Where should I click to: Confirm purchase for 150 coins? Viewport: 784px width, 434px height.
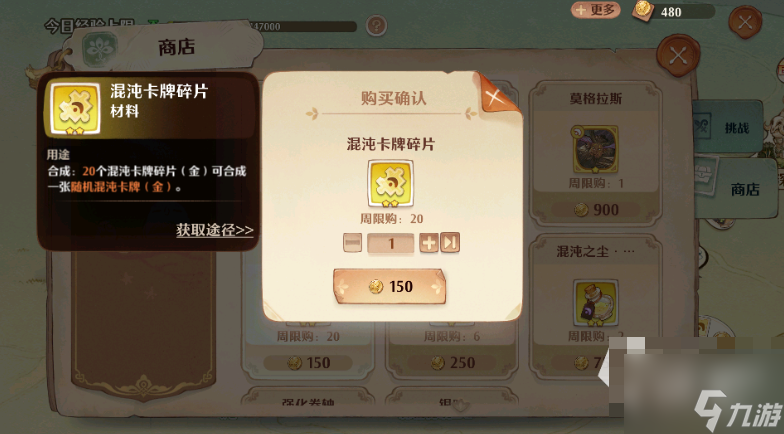[x=389, y=286]
